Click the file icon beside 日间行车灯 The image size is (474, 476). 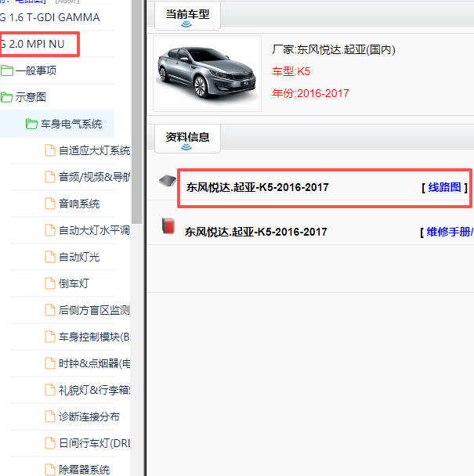tap(50, 443)
